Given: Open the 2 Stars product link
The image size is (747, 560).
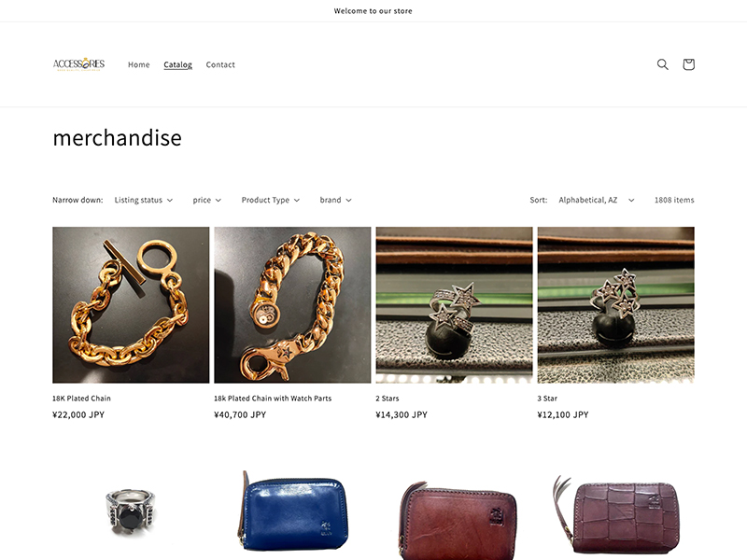Looking at the screenshot, I should point(388,399).
